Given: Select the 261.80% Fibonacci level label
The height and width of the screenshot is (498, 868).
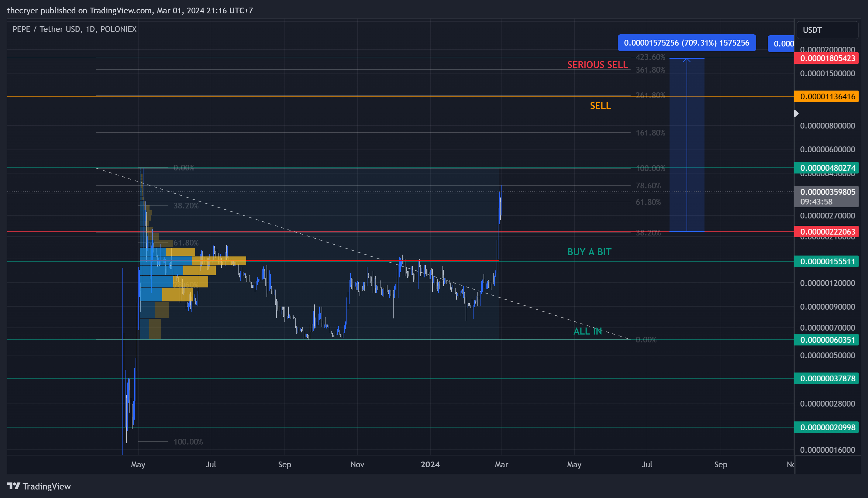Looking at the screenshot, I should point(650,95).
